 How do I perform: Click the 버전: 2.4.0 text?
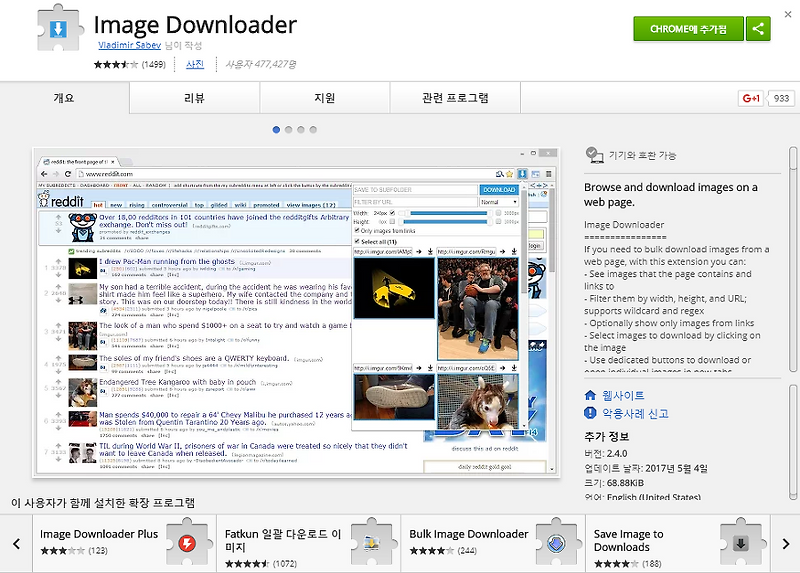(x=606, y=453)
